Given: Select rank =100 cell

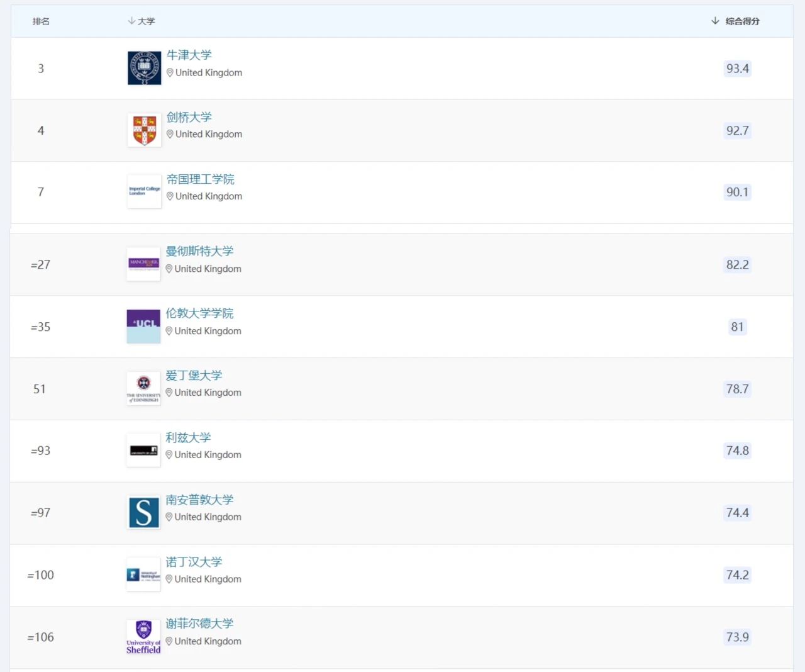Looking at the screenshot, I should [40, 575].
